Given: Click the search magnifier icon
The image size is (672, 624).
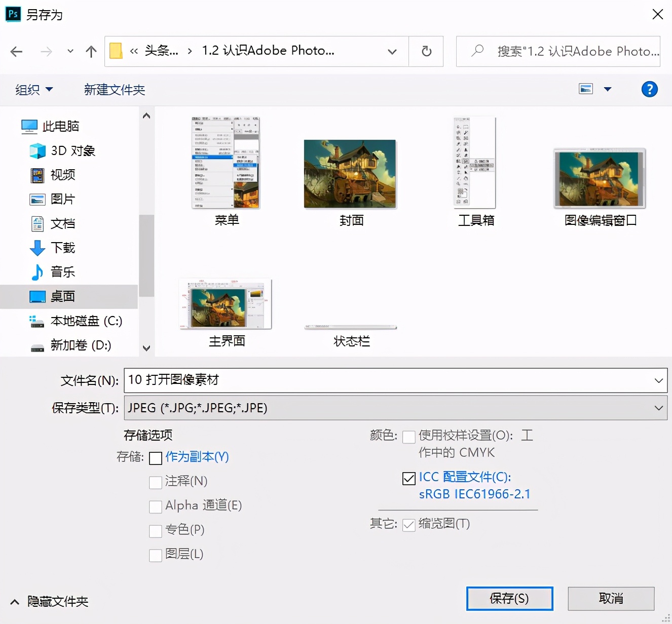Looking at the screenshot, I should pos(477,51).
